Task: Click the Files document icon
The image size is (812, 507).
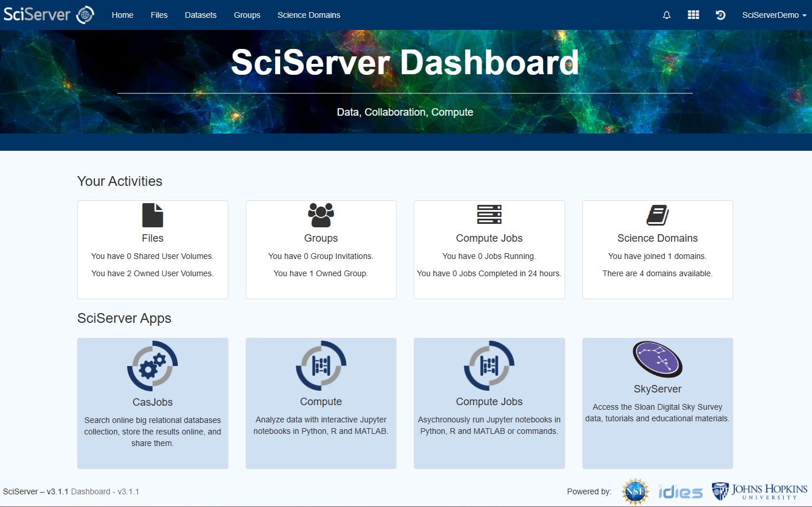Action: [153, 215]
